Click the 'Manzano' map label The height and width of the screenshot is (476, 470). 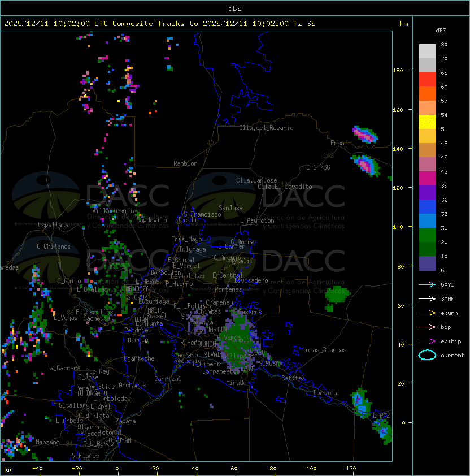(x=47, y=442)
